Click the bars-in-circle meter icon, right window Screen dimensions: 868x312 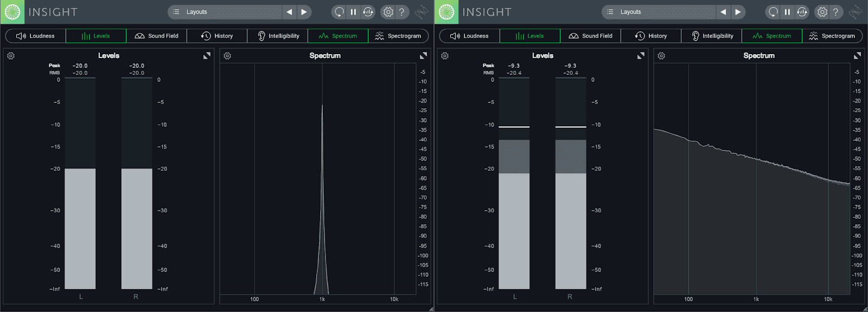802,12
